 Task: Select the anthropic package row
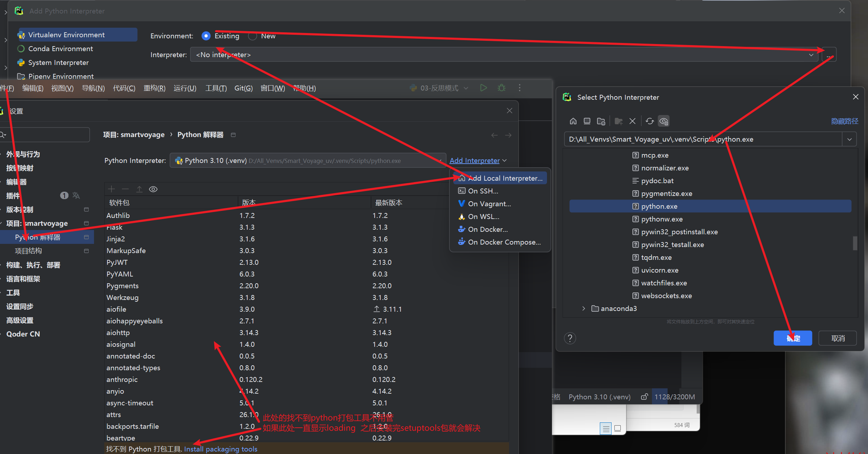coord(307,379)
